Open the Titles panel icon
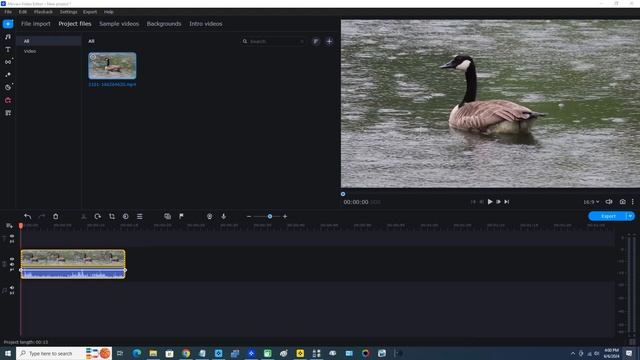This screenshot has width=640, height=360. click(x=8, y=49)
